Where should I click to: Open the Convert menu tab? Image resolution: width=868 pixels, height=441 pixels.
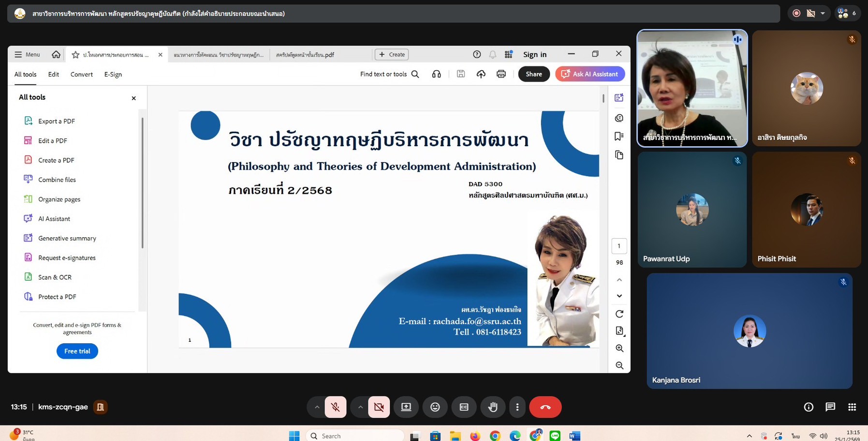81,74
